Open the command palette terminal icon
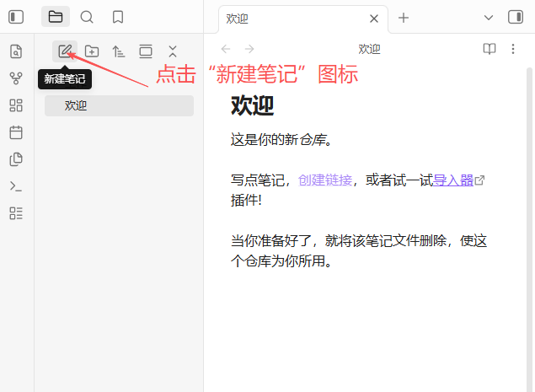The height and width of the screenshot is (392, 535). coord(16,186)
